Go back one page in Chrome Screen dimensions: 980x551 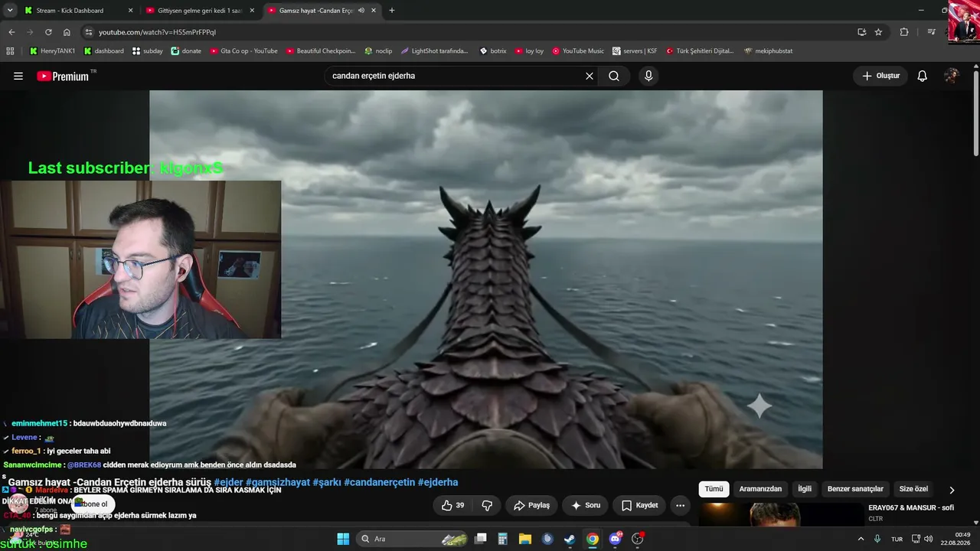coord(11,32)
